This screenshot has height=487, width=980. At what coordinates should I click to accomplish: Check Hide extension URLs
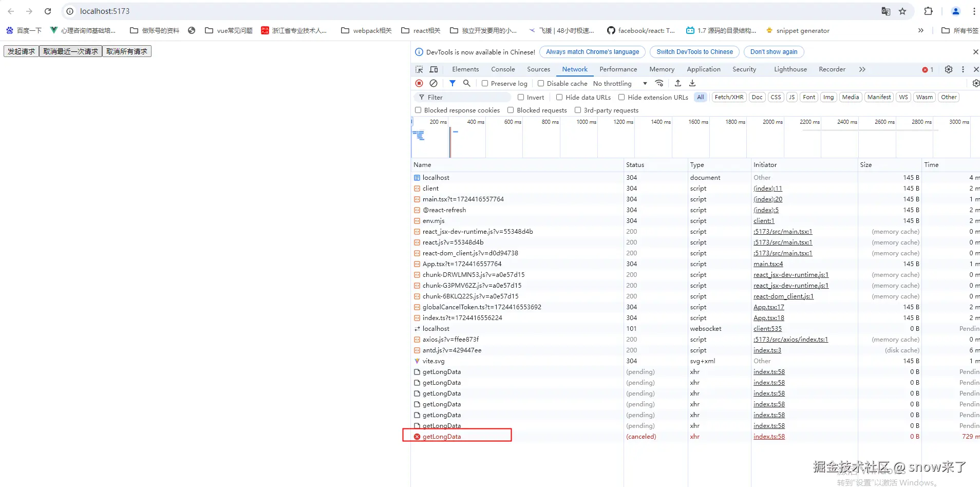(x=621, y=97)
